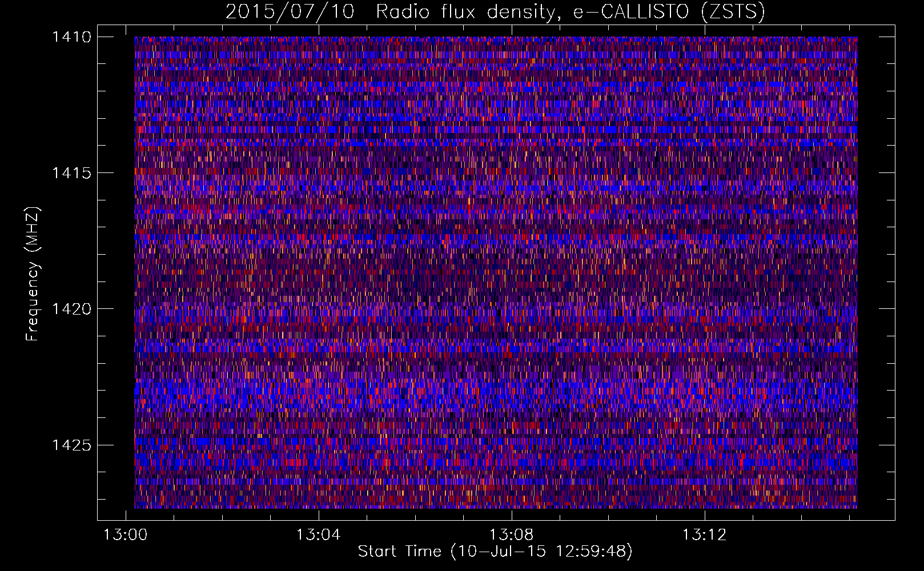Click the "Frequency (MHZ)" axis label
The image size is (924, 571).
[33, 274]
